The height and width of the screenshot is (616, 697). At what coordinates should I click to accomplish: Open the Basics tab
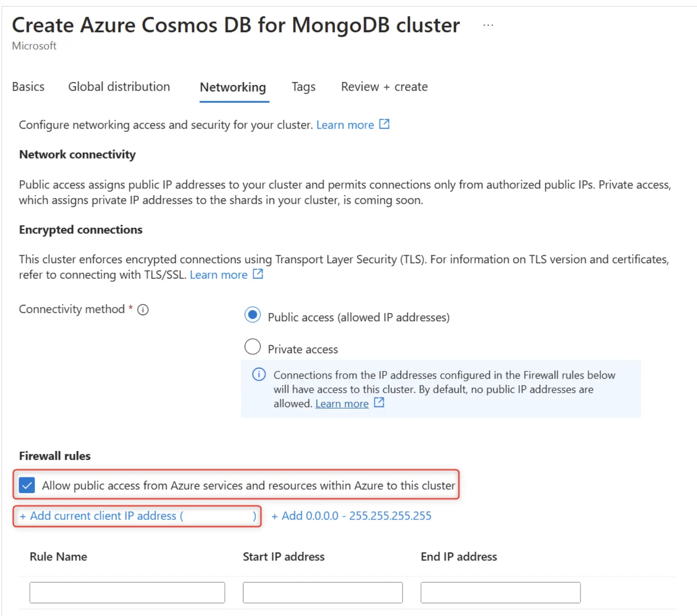28,87
